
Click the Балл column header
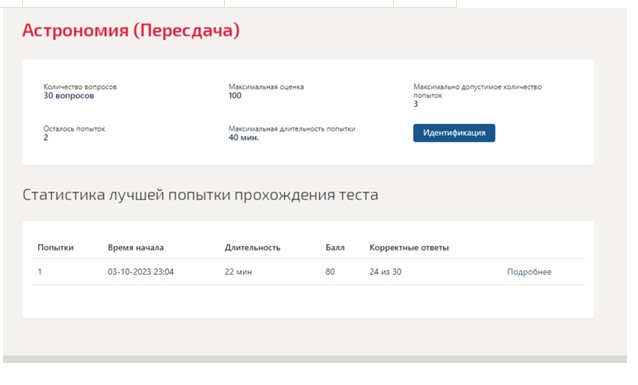335,247
